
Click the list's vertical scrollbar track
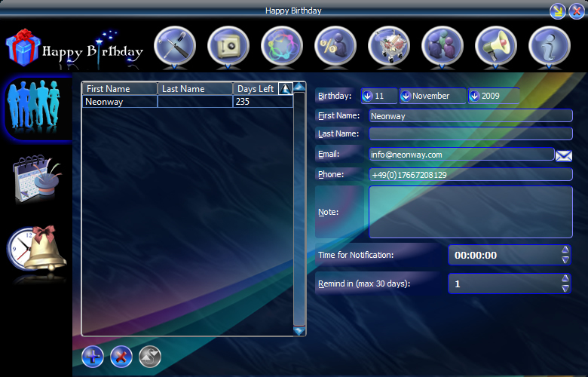tap(299, 209)
